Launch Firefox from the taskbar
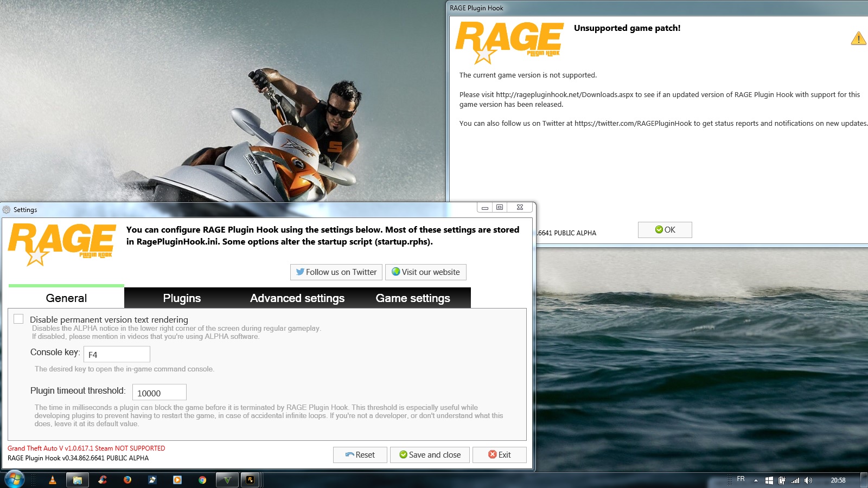The image size is (868, 488). pyautogui.click(x=127, y=480)
